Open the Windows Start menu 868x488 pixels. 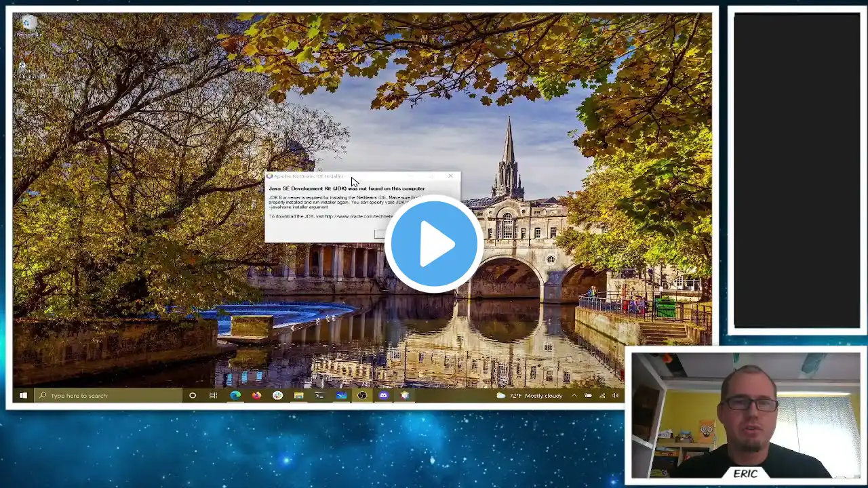coord(23,395)
